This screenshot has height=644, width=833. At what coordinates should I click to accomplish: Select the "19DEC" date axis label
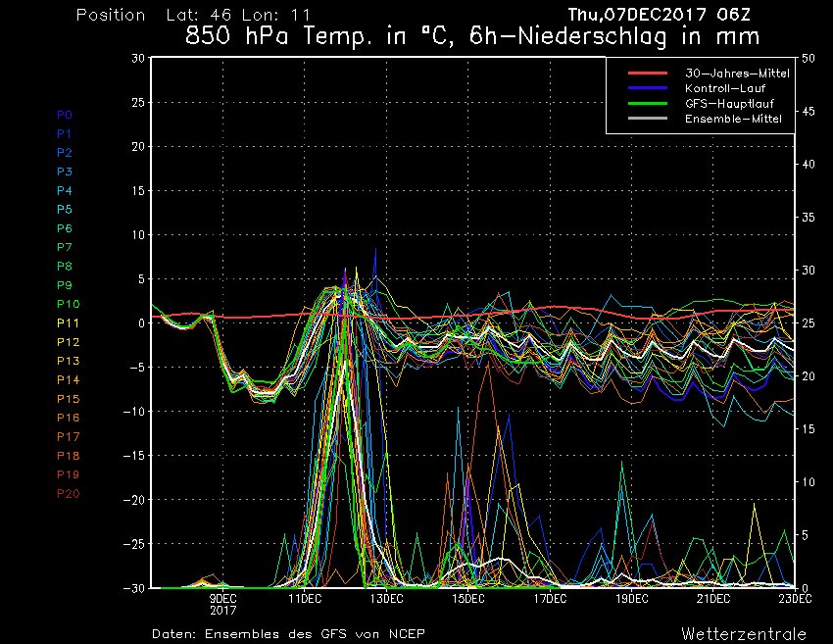click(632, 599)
